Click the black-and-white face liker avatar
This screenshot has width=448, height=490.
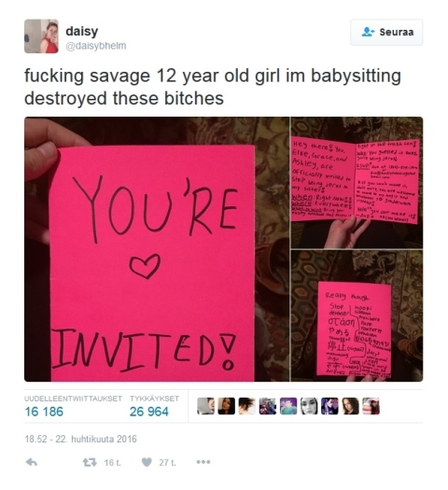coord(309,406)
